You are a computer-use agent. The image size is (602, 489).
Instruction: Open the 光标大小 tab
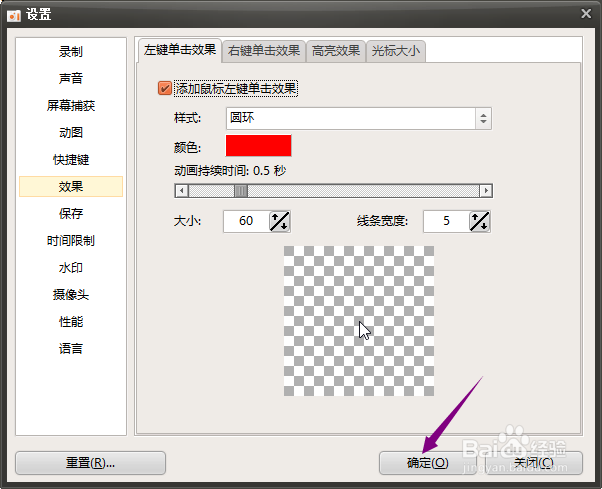(x=396, y=51)
